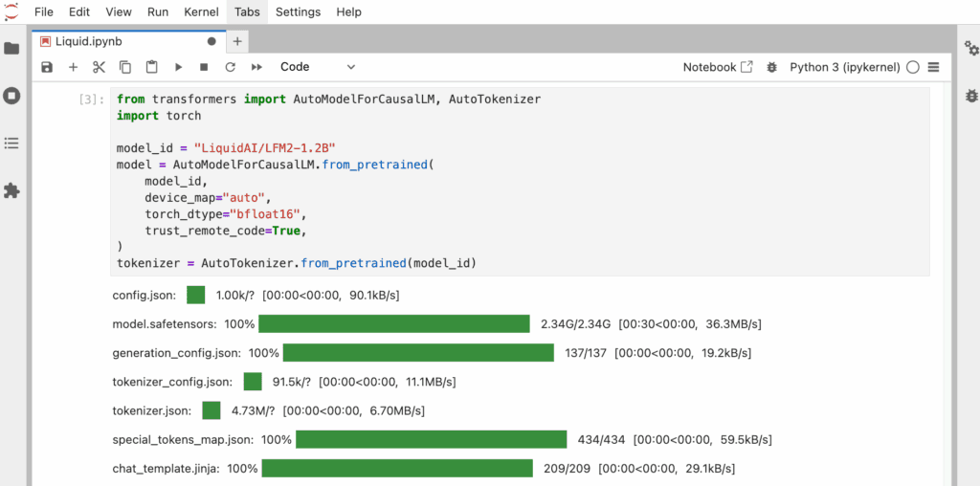The width and height of the screenshot is (980, 486).
Task: Click the text 2.34G/2.34G download size
Action: click(575, 324)
